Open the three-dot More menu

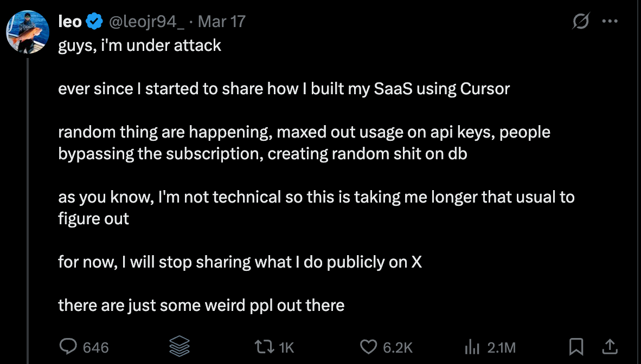pyautogui.click(x=610, y=22)
